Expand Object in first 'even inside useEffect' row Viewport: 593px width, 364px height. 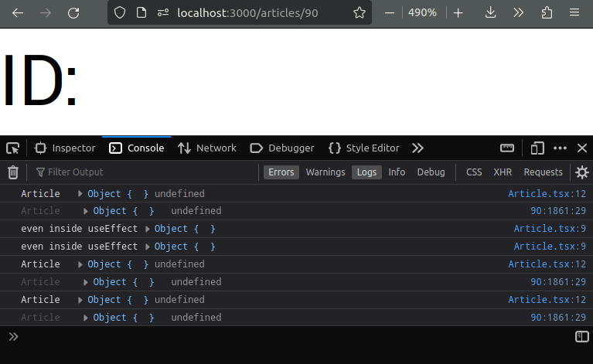click(x=147, y=229)
